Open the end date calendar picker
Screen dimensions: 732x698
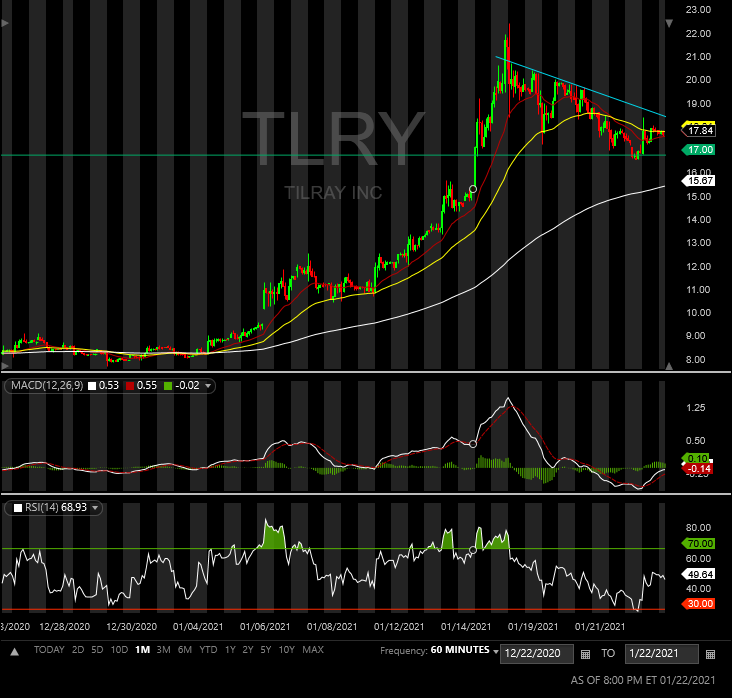click(711, 654)
